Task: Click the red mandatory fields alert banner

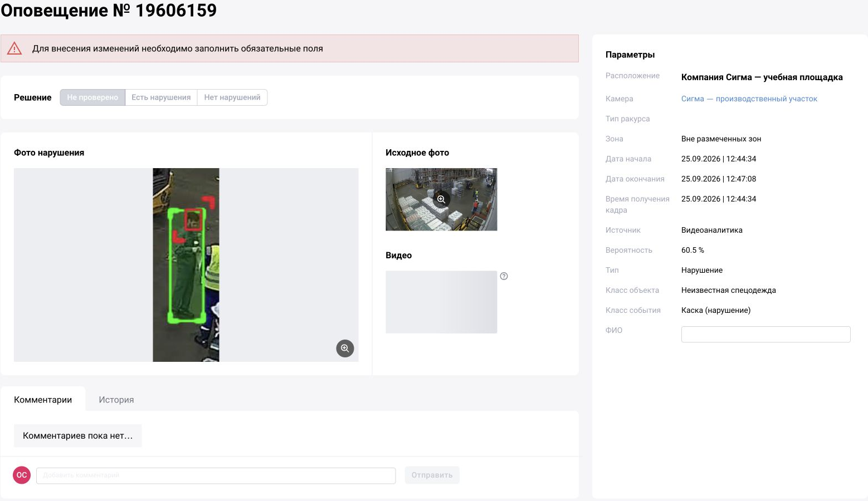Action: click(290, 48)
